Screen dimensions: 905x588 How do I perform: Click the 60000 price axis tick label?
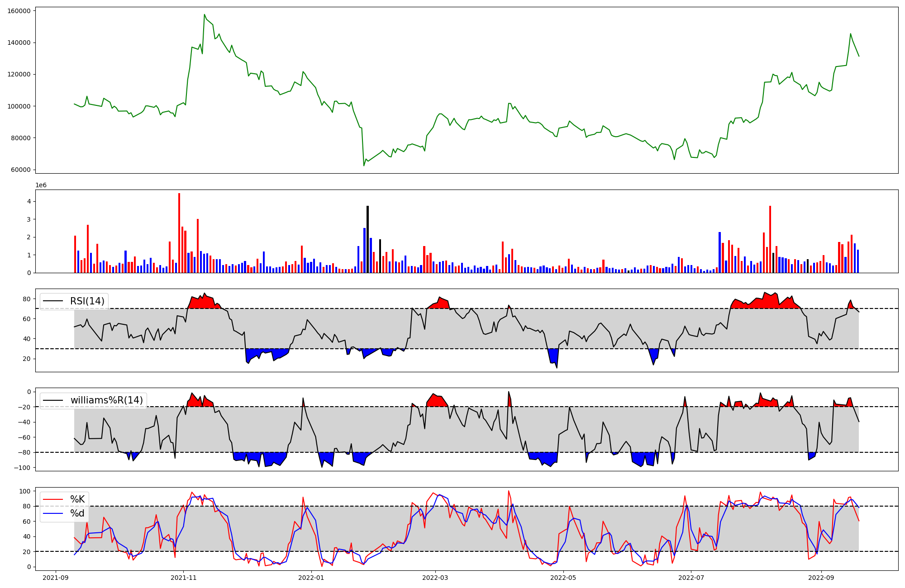point(21,170)
